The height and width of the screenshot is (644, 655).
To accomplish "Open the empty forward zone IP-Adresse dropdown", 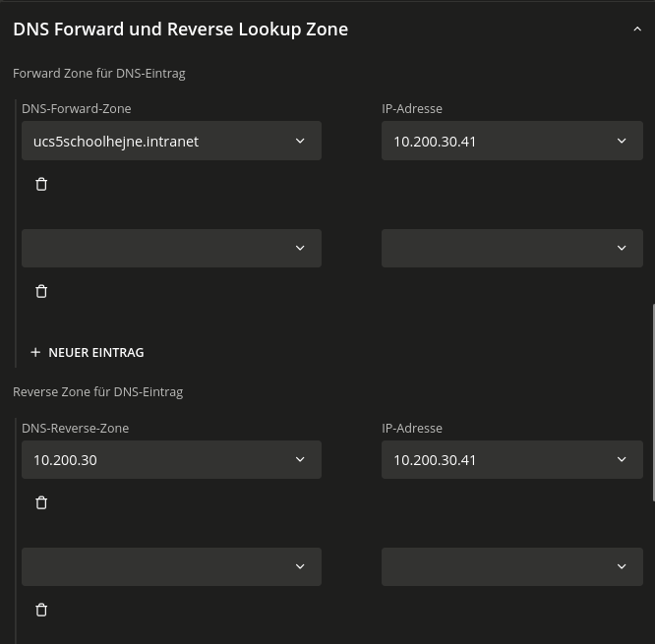I will point(511,248).
